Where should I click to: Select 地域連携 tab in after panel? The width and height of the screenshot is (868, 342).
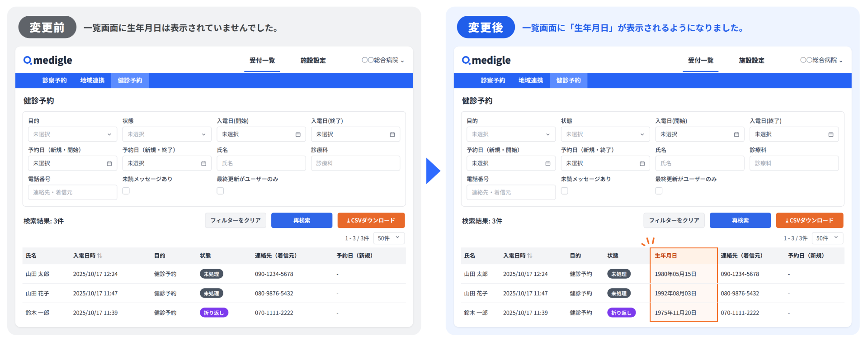(x=531, y=81)
